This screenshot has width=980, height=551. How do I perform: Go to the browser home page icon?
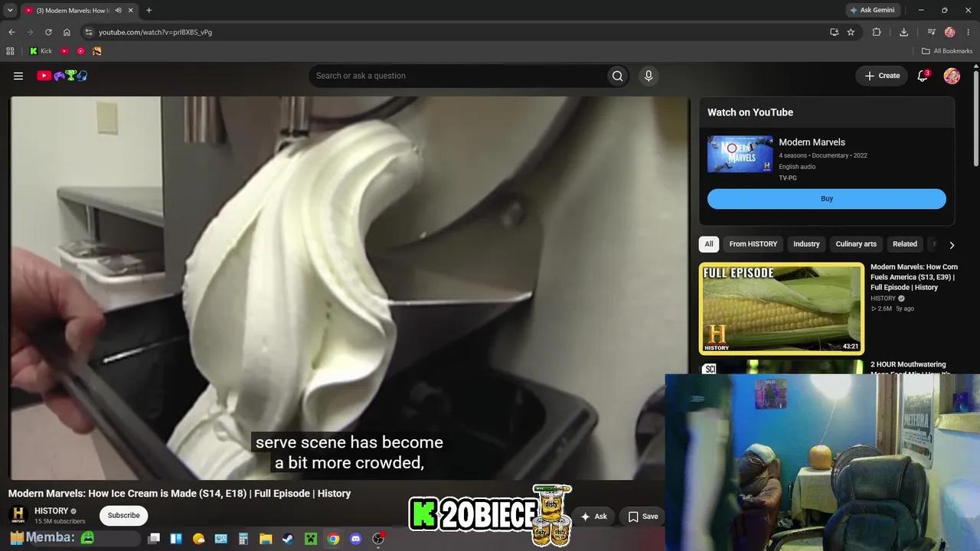[x=67, y=32]
